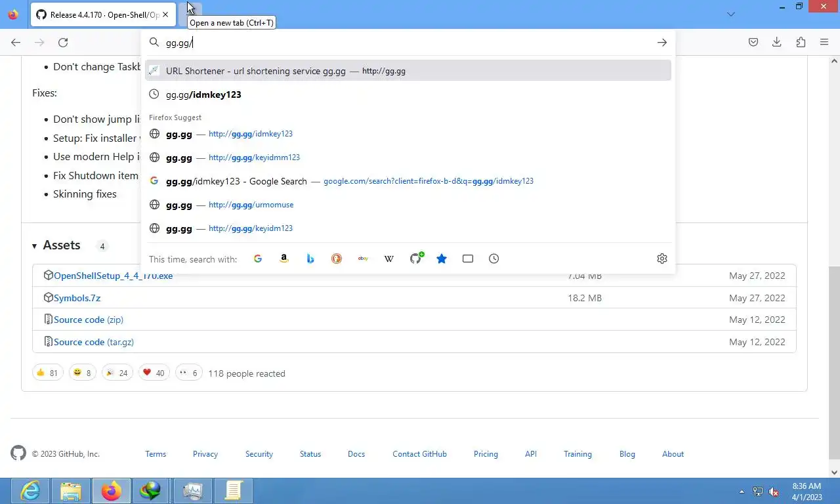This screenshot has width=840, height=504.
Task: Open search settings gear in the dropdown
Action: click(662, 259)
